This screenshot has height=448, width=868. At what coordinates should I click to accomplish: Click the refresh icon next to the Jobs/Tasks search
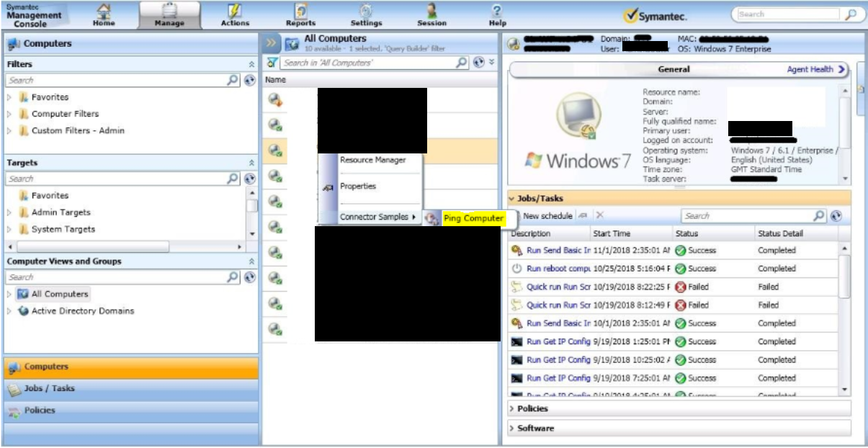tap(836, 215)
